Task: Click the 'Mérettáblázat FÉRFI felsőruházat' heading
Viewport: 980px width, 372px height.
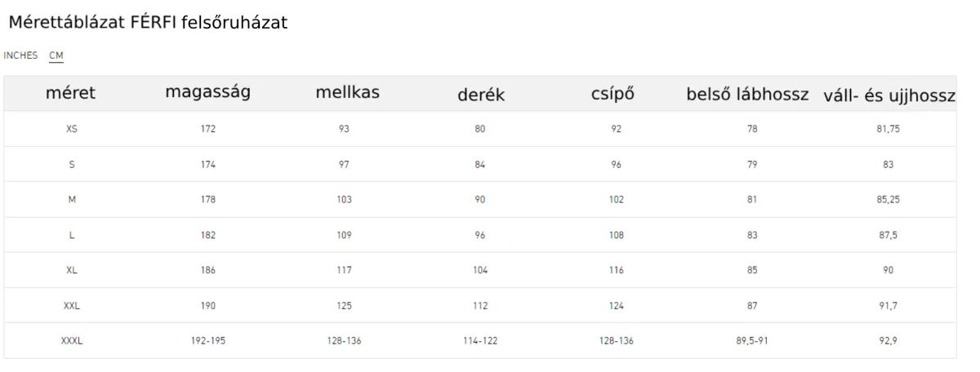Action: (149, 24)
